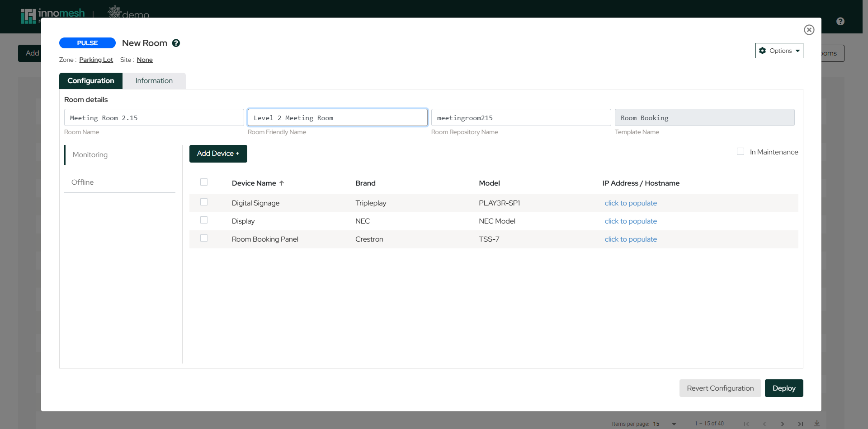Image resolution: width=868 pixels, height=429 pixels.
Task: Open Parking Lot zone link
Action: click(x=96, y=60)
